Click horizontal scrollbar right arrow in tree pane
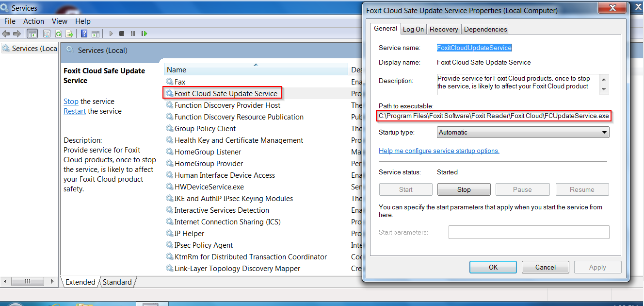The height and width of the screenshot is (306, 644). pyautogui.click(x=53, y=281)
